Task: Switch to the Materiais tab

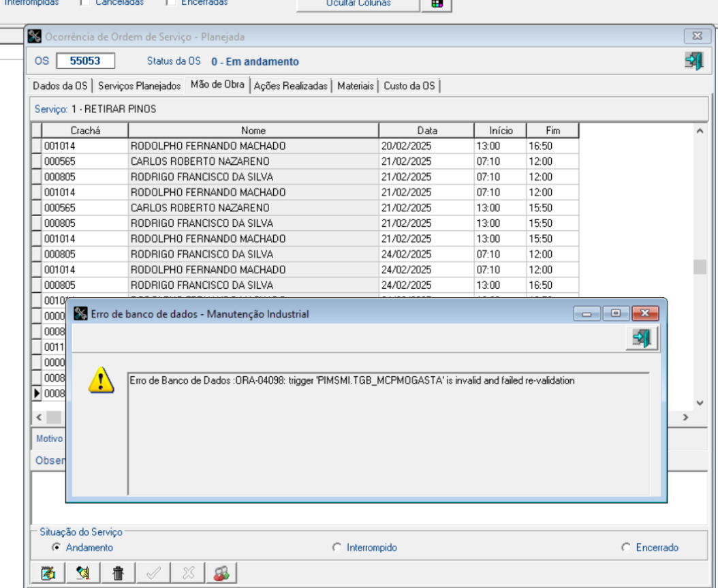Action: [356, 86]
